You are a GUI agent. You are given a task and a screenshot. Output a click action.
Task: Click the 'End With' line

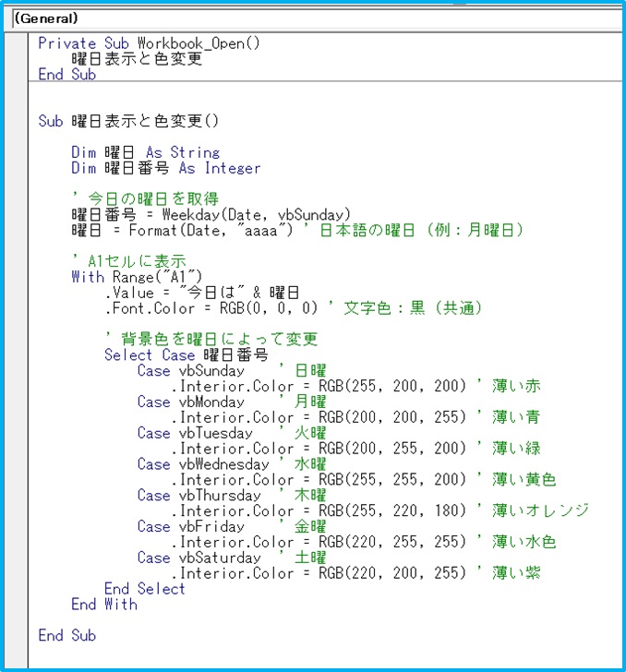point(104,605)
